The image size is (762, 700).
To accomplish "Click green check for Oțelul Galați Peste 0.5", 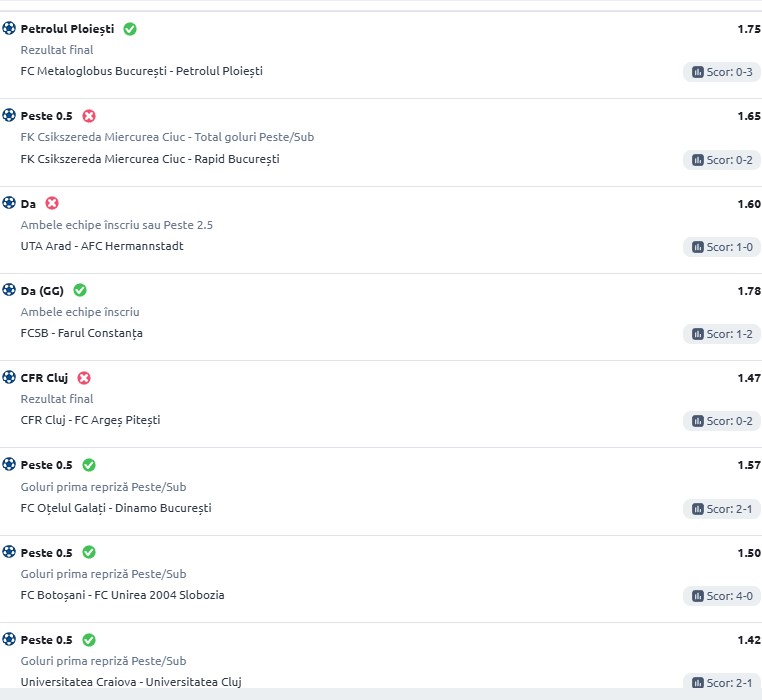I will click(89, 465).
